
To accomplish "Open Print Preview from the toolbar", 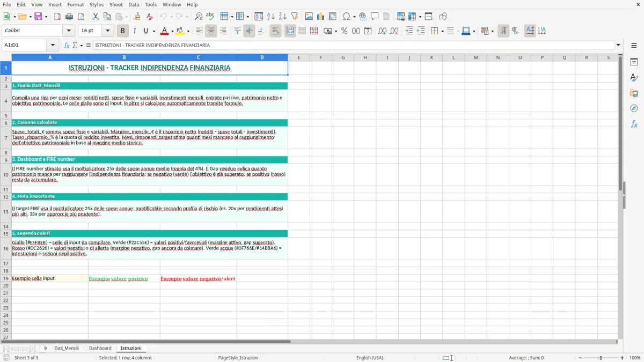I will click(81, 17).
